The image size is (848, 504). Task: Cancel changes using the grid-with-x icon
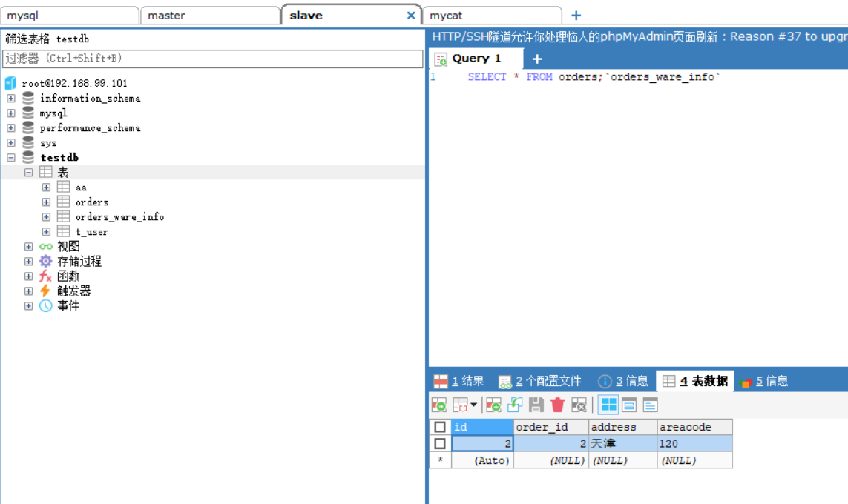point(579,405)
